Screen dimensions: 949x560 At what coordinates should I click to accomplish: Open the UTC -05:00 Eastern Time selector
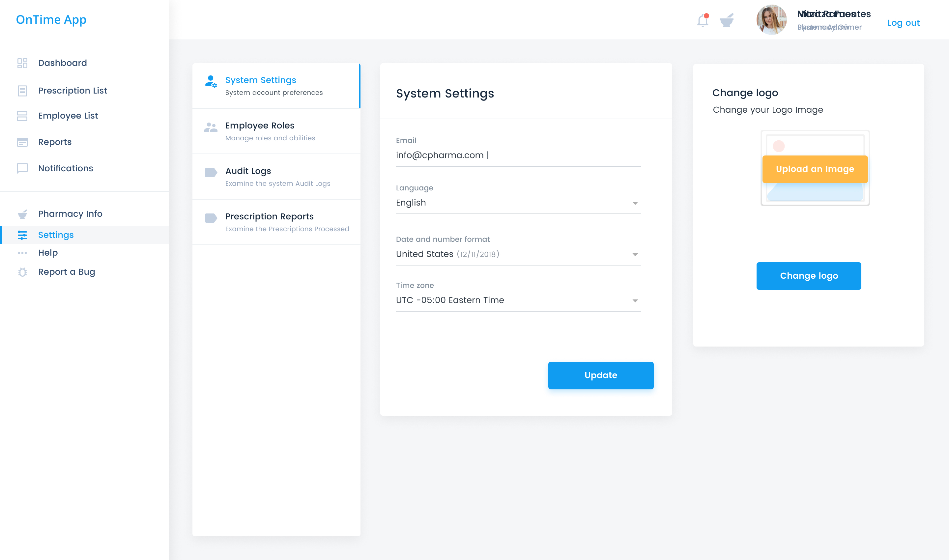tap(518, 300)
